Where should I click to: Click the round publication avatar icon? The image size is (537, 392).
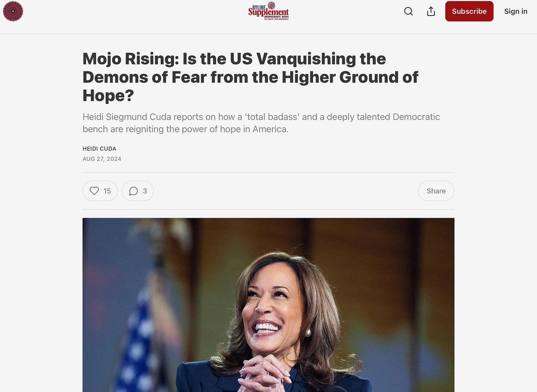click(13, 11)
